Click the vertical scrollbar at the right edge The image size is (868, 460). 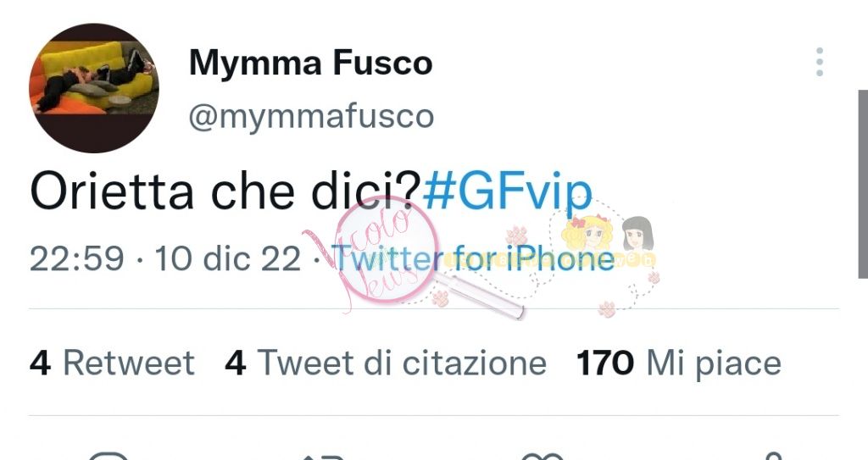[863, 184]
